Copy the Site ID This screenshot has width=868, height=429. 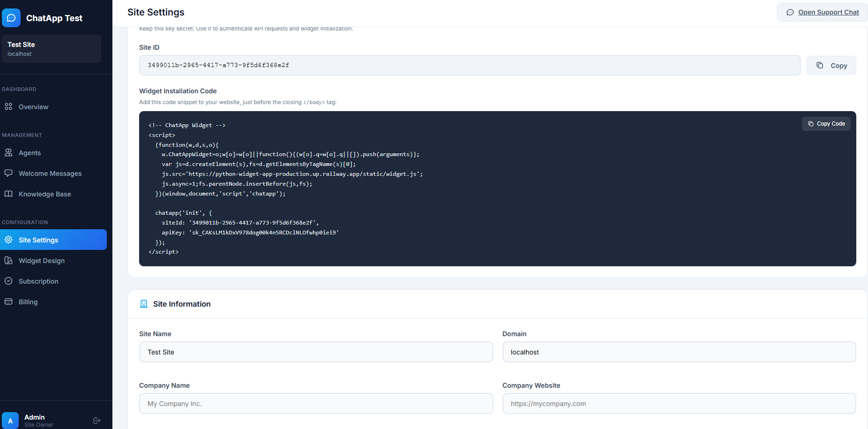[831, 65]
